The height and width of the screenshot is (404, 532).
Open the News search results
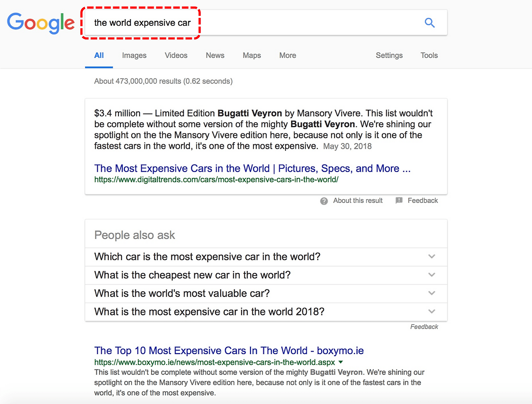[214, 55]
